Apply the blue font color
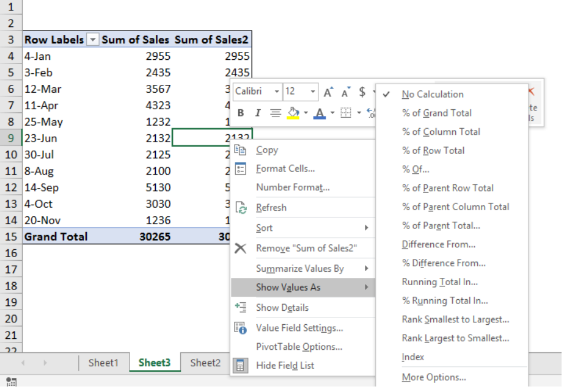Image resolution: width=564 pixels, height=392 pixels. (320, 113)
